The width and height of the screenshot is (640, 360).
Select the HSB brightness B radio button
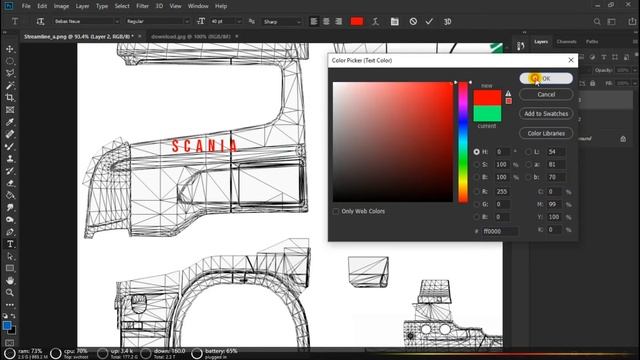click(x=476, y=177)
